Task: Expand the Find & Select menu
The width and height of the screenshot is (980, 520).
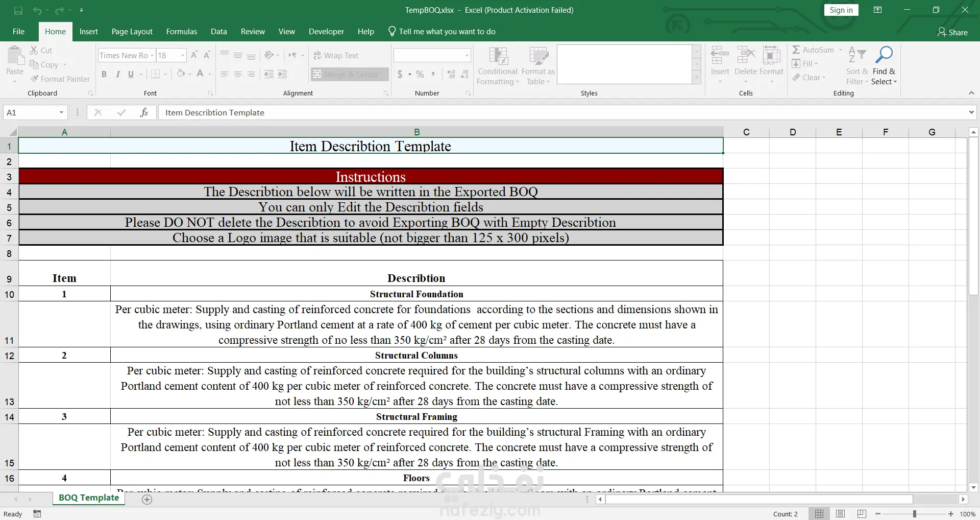Action: click(x=884, y=65)
